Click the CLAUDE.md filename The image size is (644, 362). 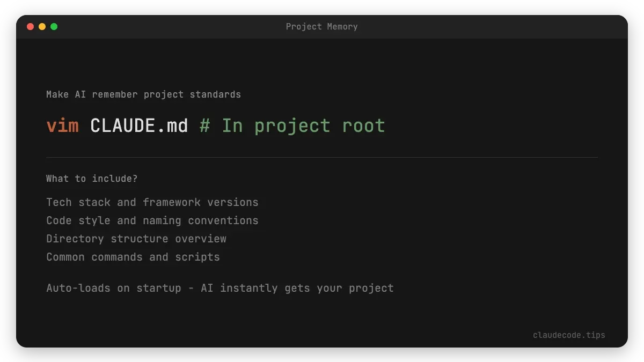click(139, 125)
